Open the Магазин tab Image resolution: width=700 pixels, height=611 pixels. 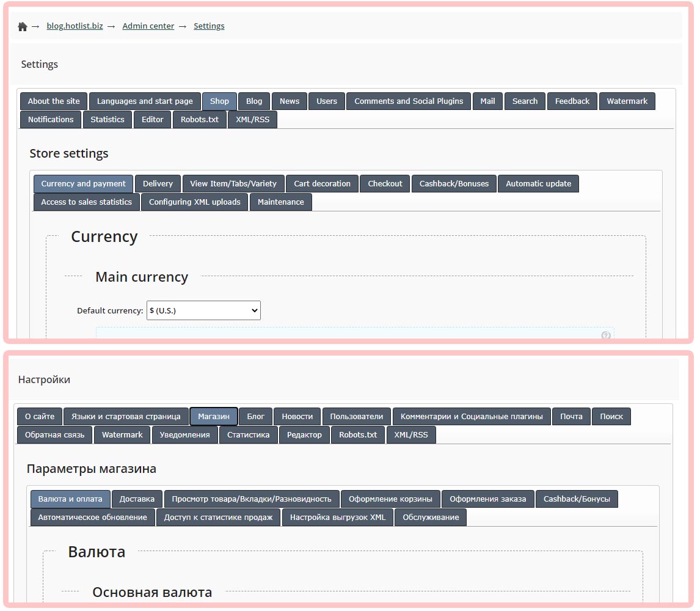[x=214, y=417]
